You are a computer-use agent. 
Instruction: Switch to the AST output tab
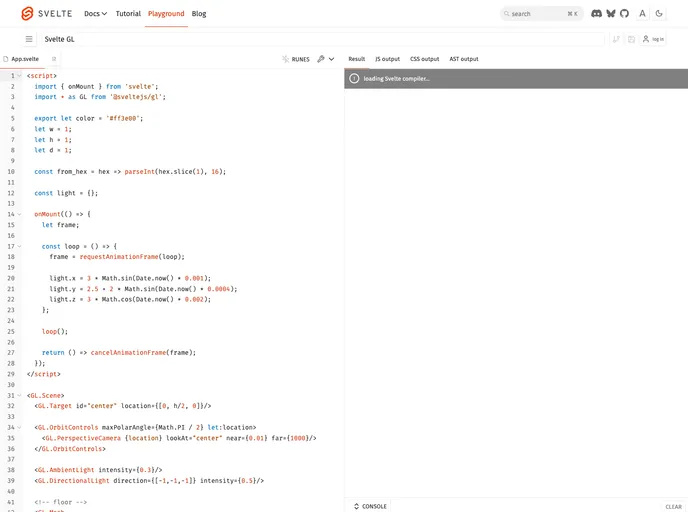tap(464, 59)
